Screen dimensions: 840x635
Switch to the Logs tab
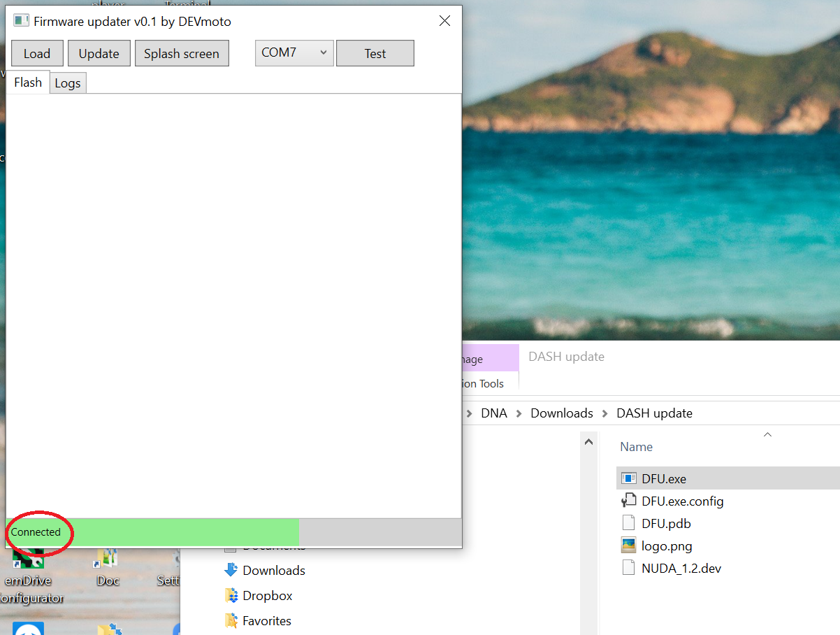click(68, 83)
